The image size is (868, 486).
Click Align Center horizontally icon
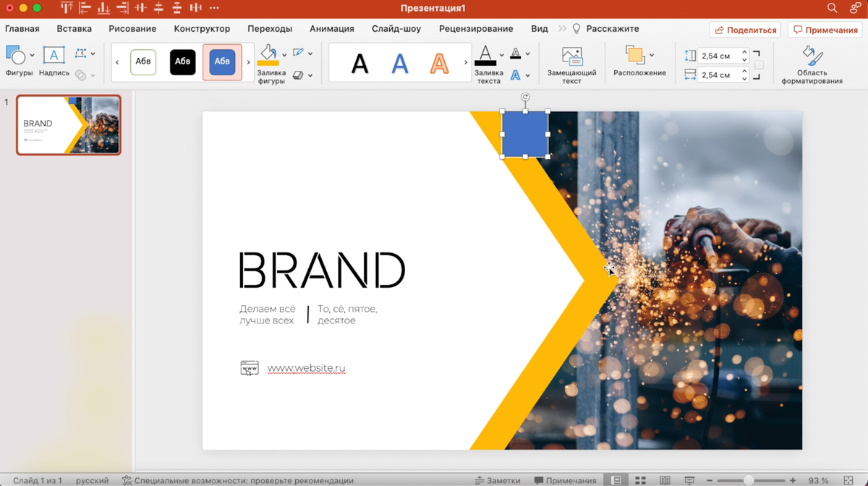pos(140,8)
